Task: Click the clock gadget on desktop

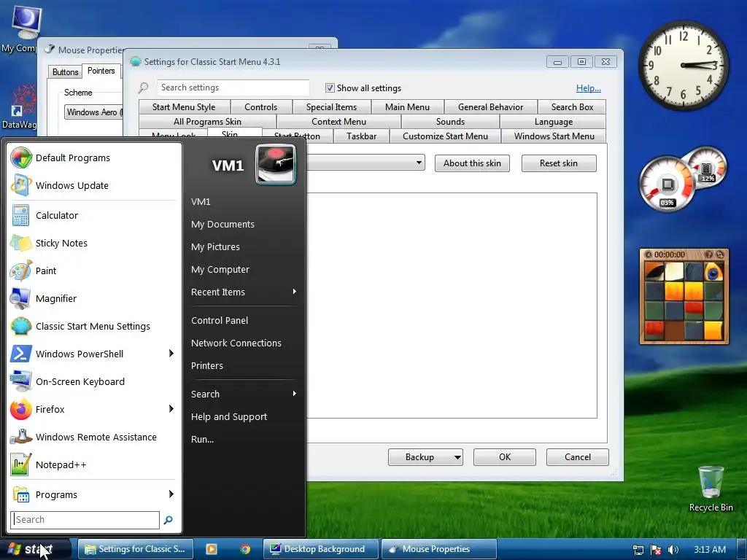Action: (x=684, y=65)
